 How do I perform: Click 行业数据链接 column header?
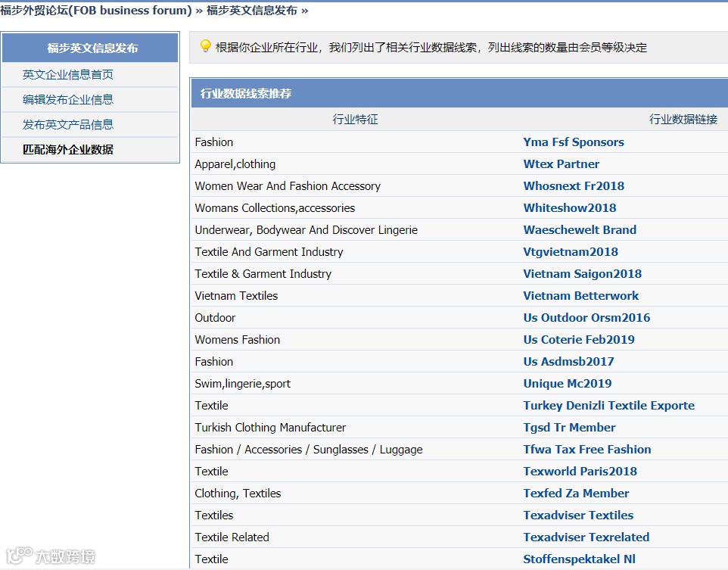click(683, 120)
